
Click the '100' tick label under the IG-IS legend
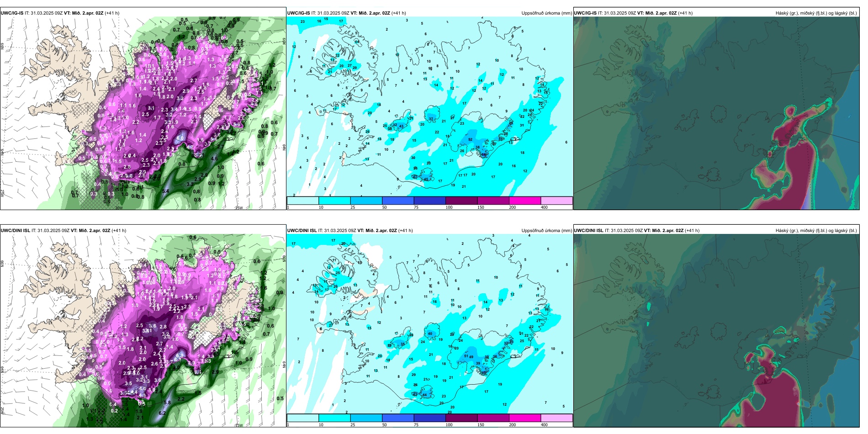pos(449,207)
